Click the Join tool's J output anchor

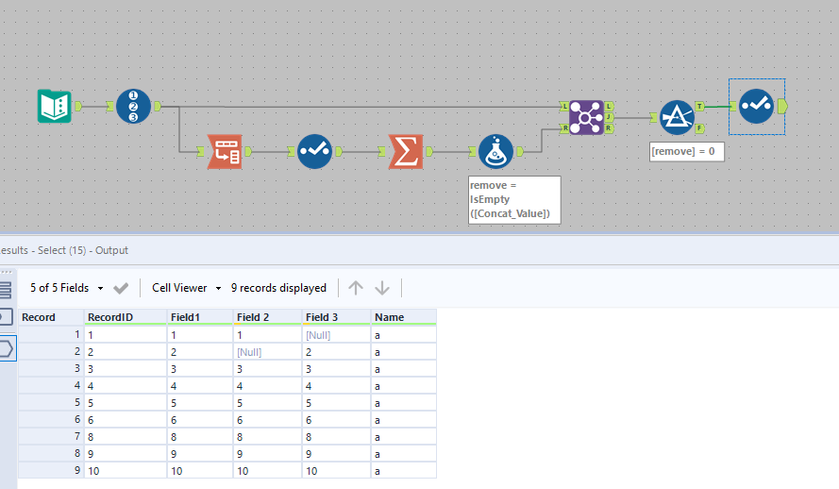click(609, 117)
